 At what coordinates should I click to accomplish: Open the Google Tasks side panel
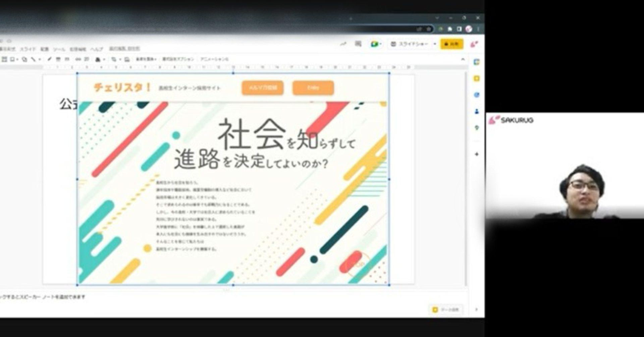(x=477, y=95)
